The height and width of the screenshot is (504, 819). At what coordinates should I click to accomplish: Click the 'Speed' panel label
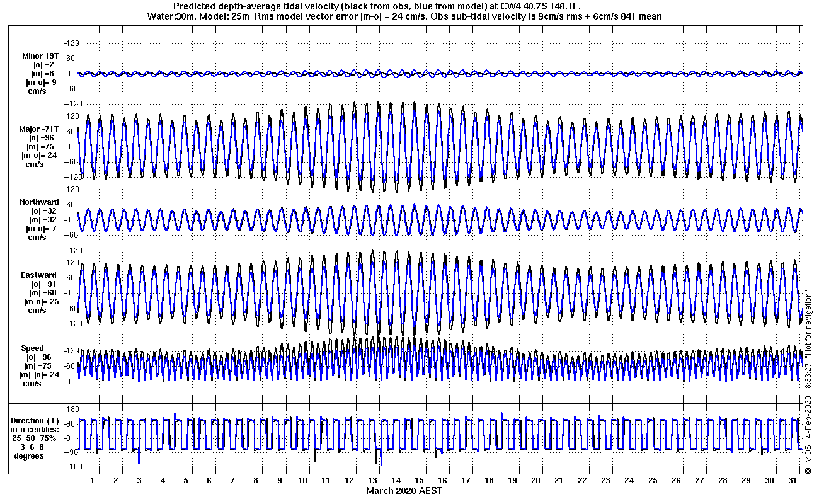click(33, 348)
